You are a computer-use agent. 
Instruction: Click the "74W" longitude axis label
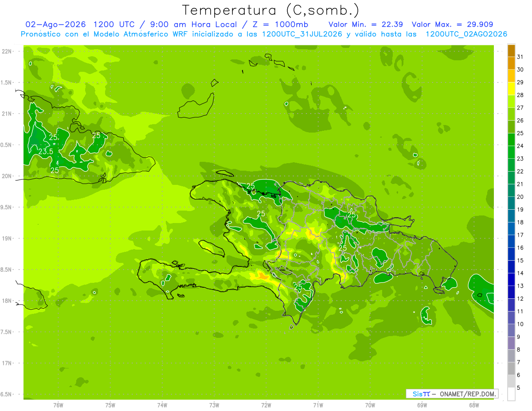click(x=162, y=405)
